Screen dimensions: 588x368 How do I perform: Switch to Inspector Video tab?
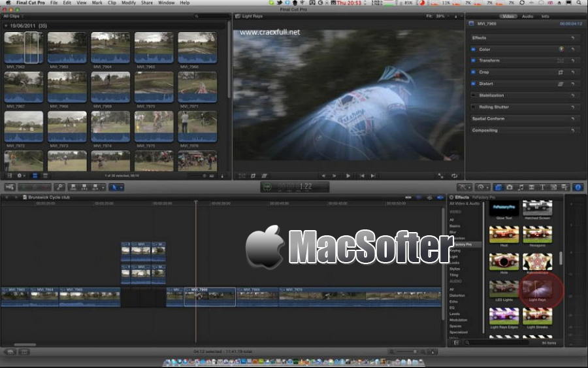[x=508, y=16]
